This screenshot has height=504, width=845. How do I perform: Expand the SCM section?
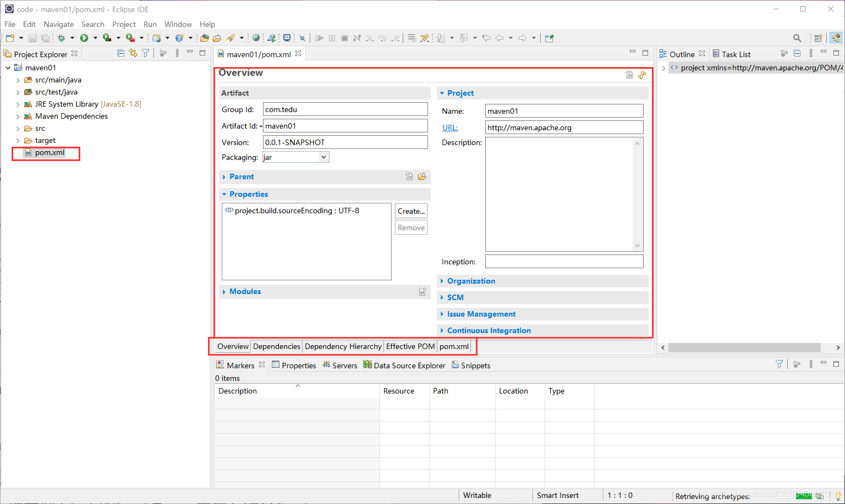[x=442, y=297]
